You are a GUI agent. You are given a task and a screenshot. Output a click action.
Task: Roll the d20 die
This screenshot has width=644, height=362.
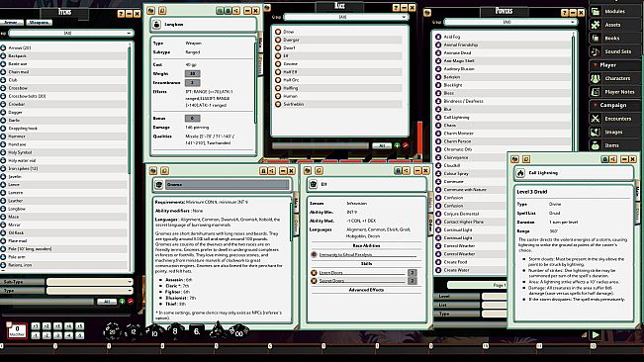(x=112, y=331)
